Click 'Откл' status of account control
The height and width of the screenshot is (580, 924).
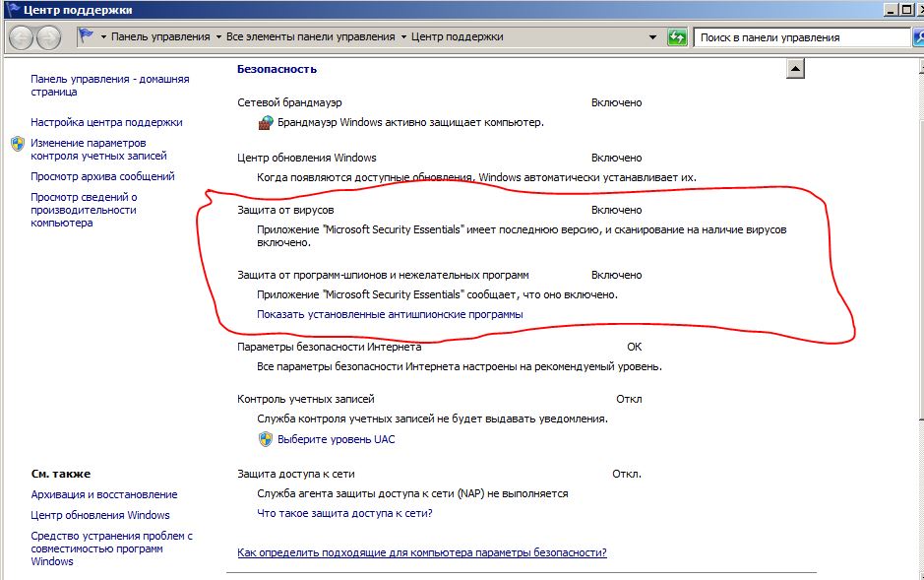click(629, 399)
